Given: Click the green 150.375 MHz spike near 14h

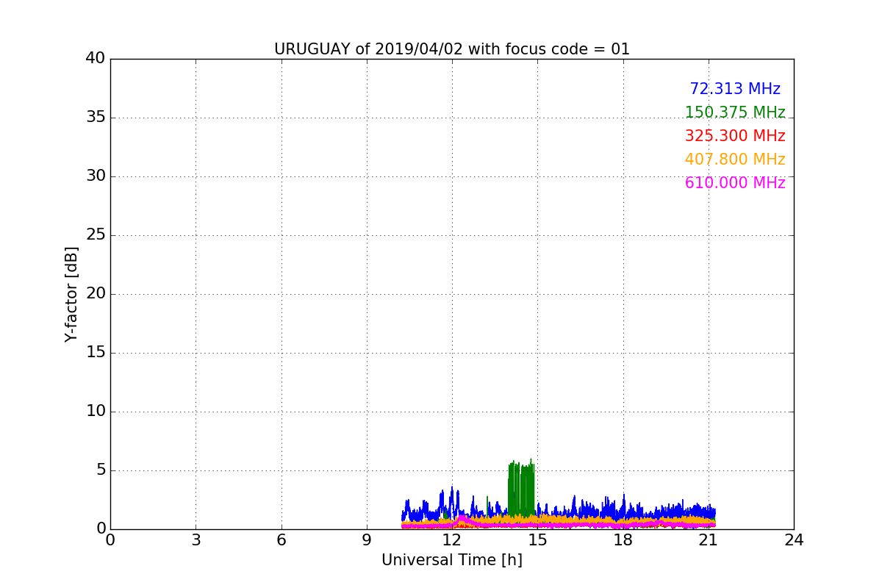Looking at the screenshot, I should click(x=521, y=489).
